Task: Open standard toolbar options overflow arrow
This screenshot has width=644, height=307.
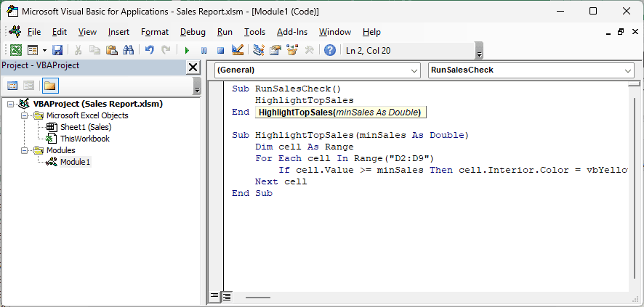Action: click(x=479, y=51)
